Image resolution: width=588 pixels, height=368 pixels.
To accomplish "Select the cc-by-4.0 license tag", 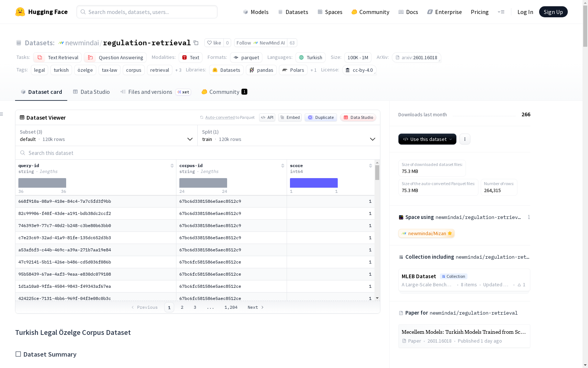I will (x=359, y=70).
